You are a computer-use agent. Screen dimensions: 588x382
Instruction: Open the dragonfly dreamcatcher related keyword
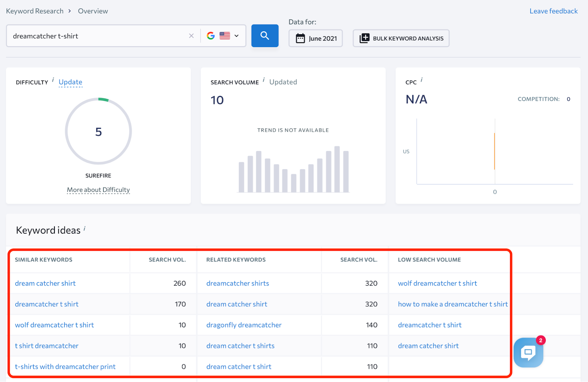click(x=244, y=325)
